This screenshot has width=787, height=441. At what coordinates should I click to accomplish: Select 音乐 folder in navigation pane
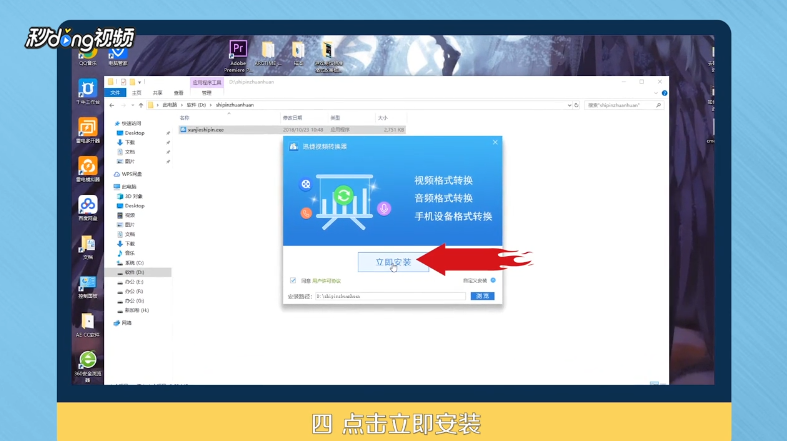click(126, 253)
